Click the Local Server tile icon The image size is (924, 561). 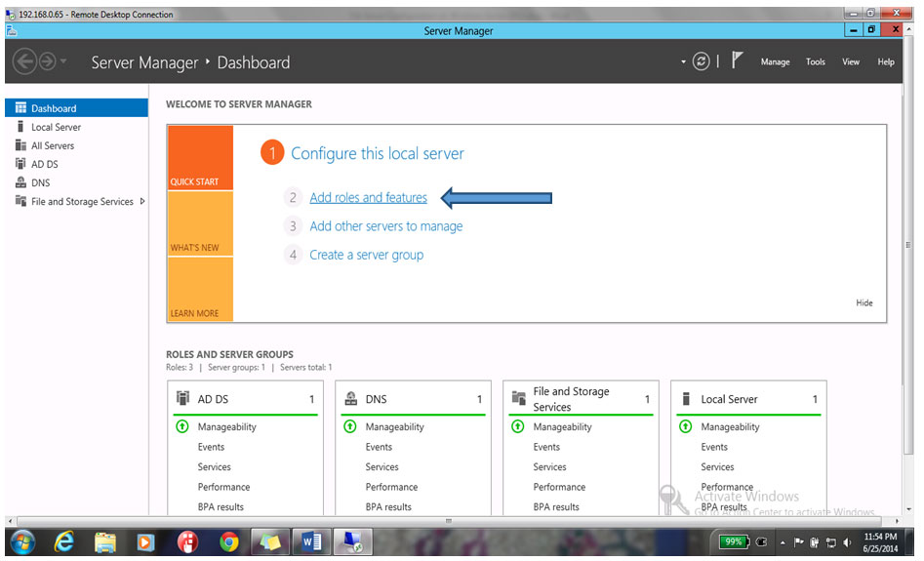point(686,398)
